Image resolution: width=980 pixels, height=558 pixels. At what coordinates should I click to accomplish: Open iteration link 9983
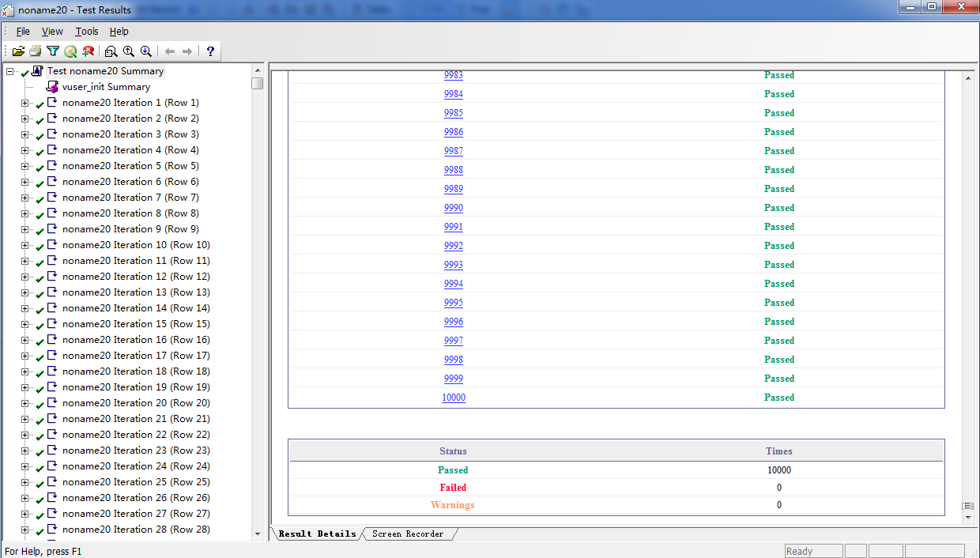(454, 75)
